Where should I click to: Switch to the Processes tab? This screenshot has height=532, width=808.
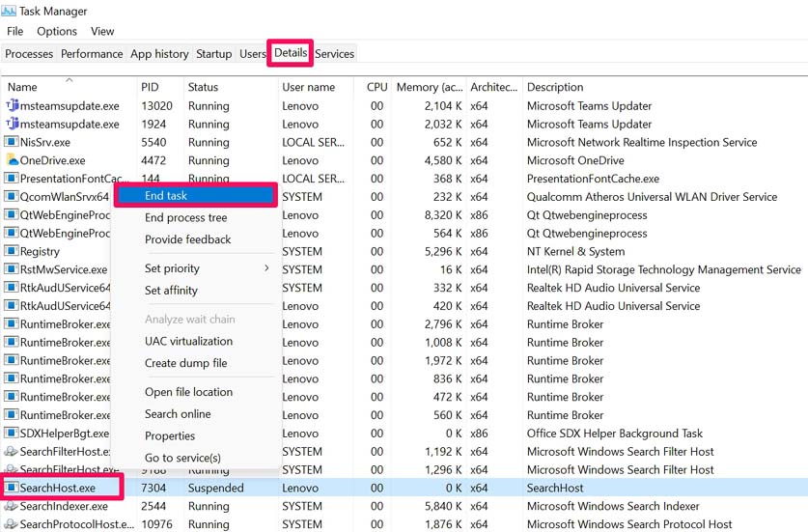(29, 54)
